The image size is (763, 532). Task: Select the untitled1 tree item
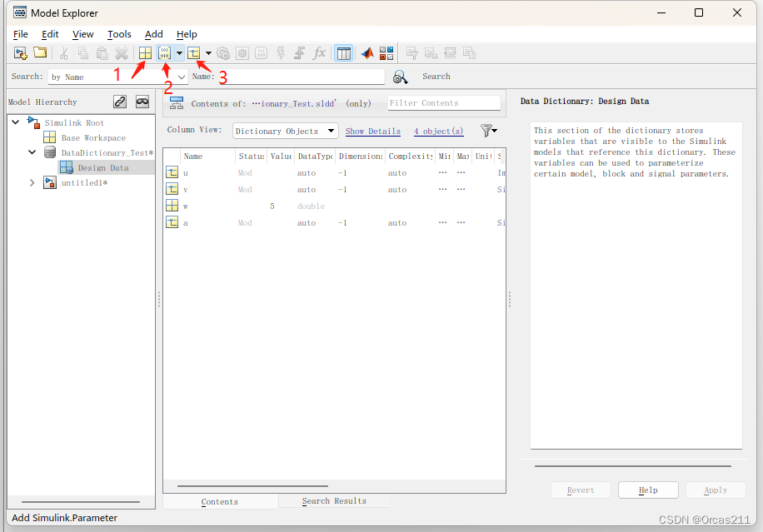tap(84, 183)
